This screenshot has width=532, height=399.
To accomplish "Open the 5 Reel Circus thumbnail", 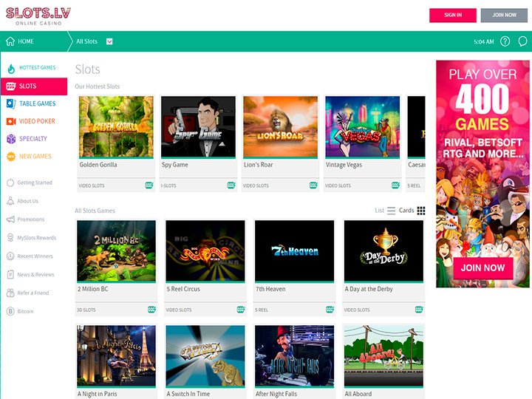I will [x=205, y=251].
